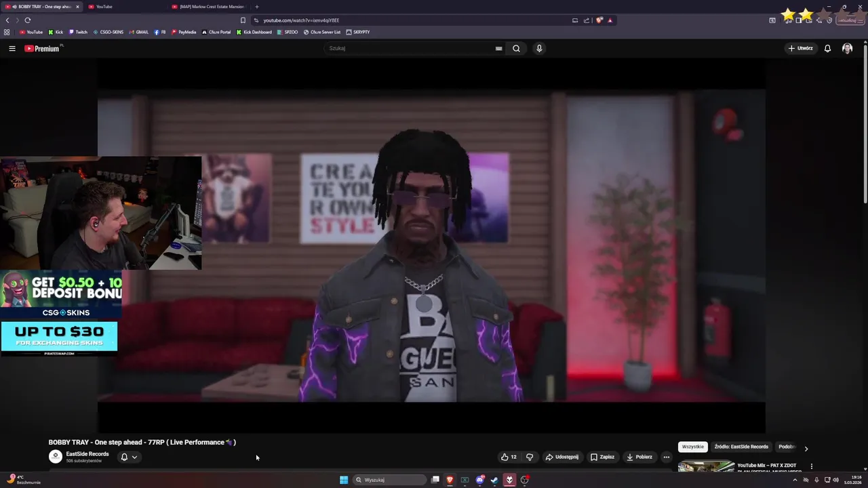Click the Udostępnij share button

pos(562,457)
